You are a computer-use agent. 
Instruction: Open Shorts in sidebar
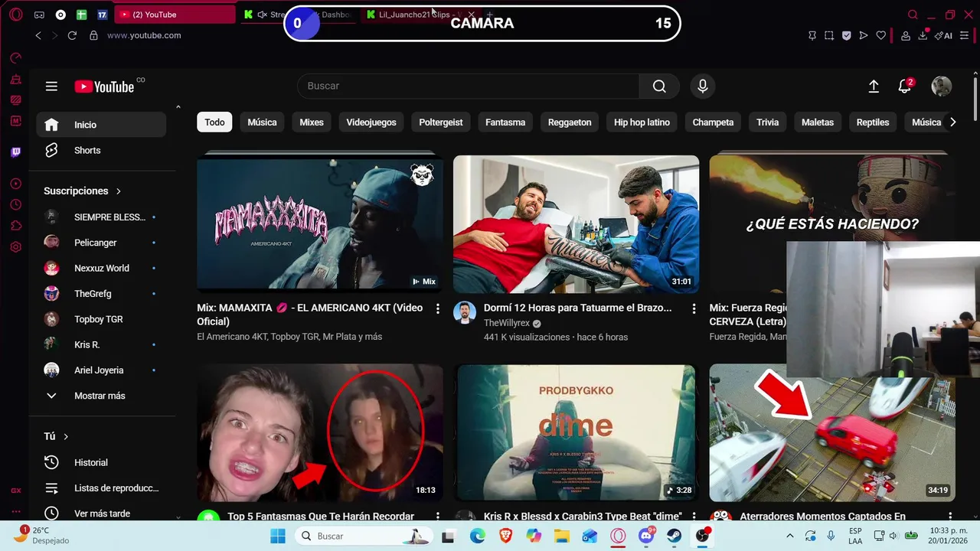tap(101, 151)
